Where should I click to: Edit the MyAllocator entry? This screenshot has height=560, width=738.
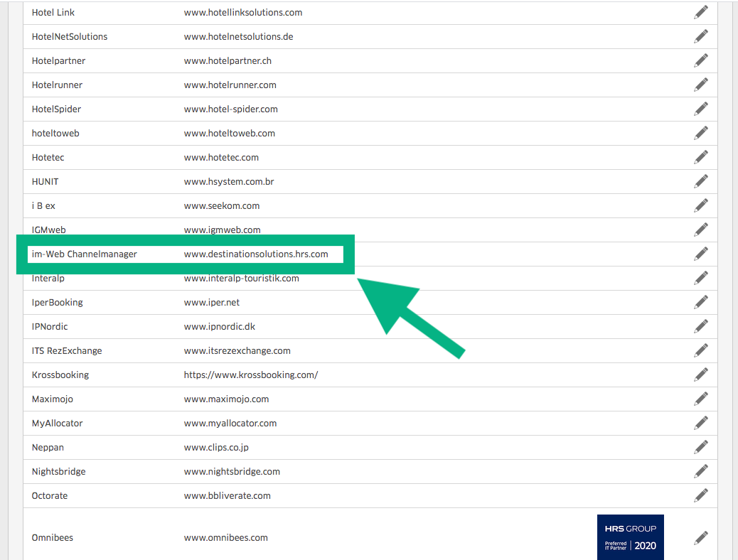(701, 423)
